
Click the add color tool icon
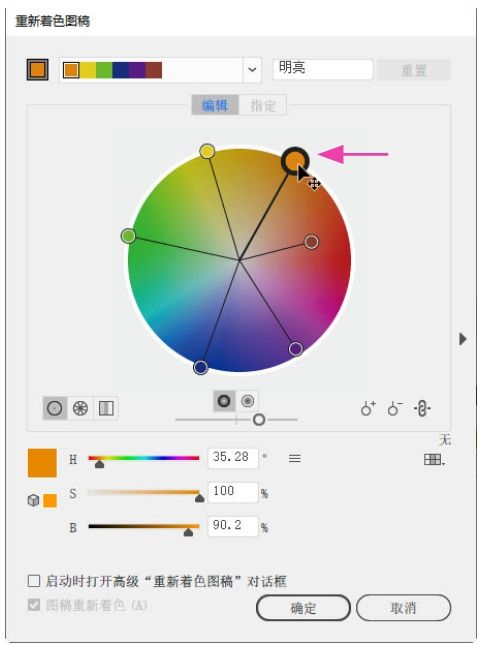(x=368, y=409)
